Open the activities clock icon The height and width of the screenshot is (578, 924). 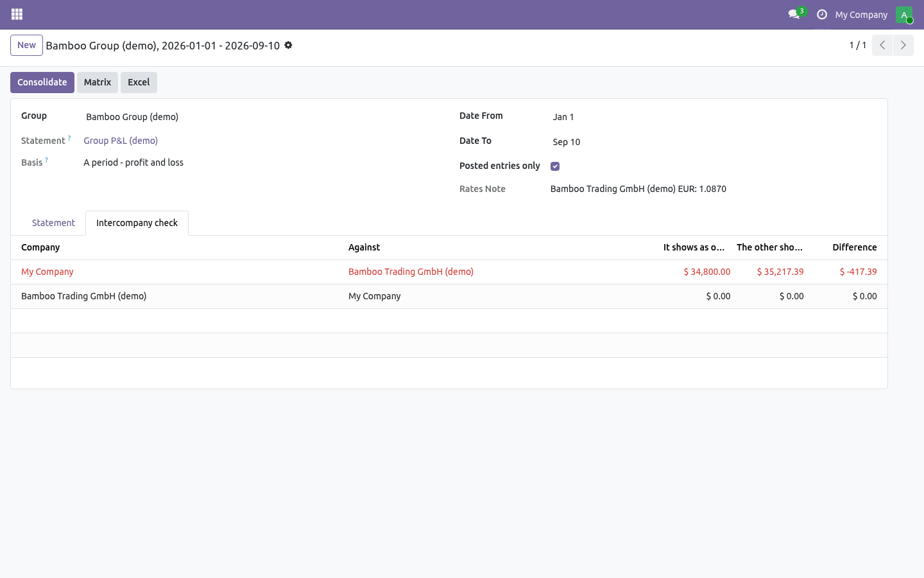point(821,14)
